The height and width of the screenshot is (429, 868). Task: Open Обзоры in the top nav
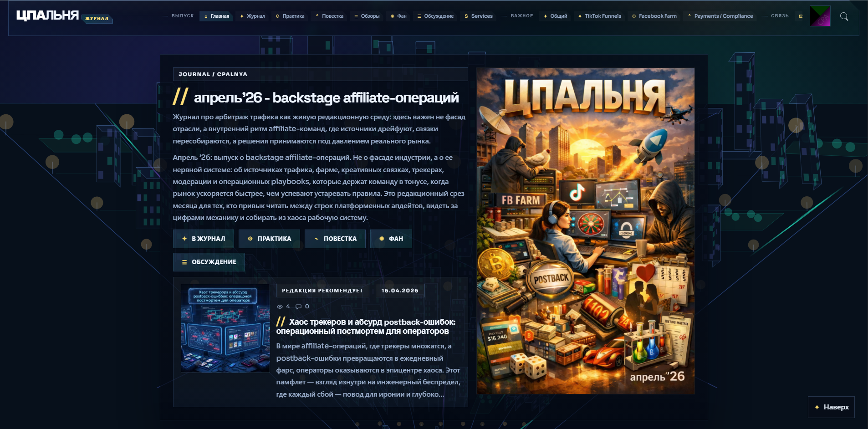click(x=367, y=16)
